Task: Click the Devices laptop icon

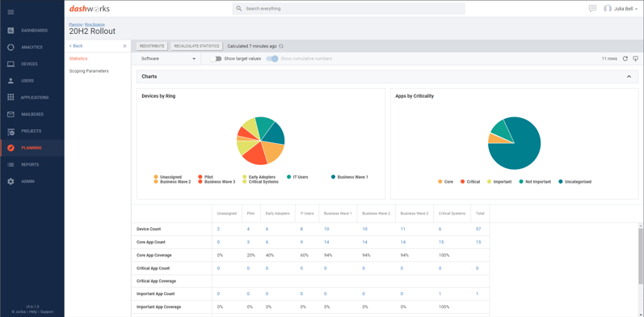Action: coord(11,64)
